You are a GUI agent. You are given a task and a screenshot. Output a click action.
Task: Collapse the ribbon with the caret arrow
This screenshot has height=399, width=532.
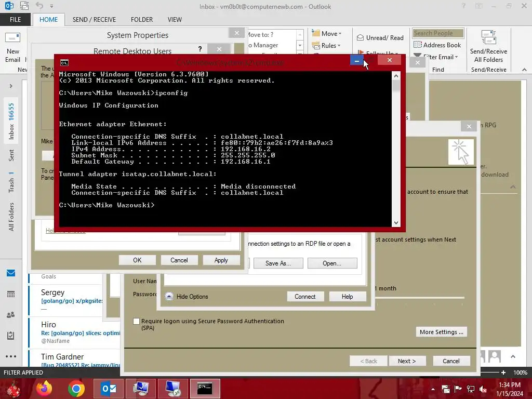[x=524, y=70]
